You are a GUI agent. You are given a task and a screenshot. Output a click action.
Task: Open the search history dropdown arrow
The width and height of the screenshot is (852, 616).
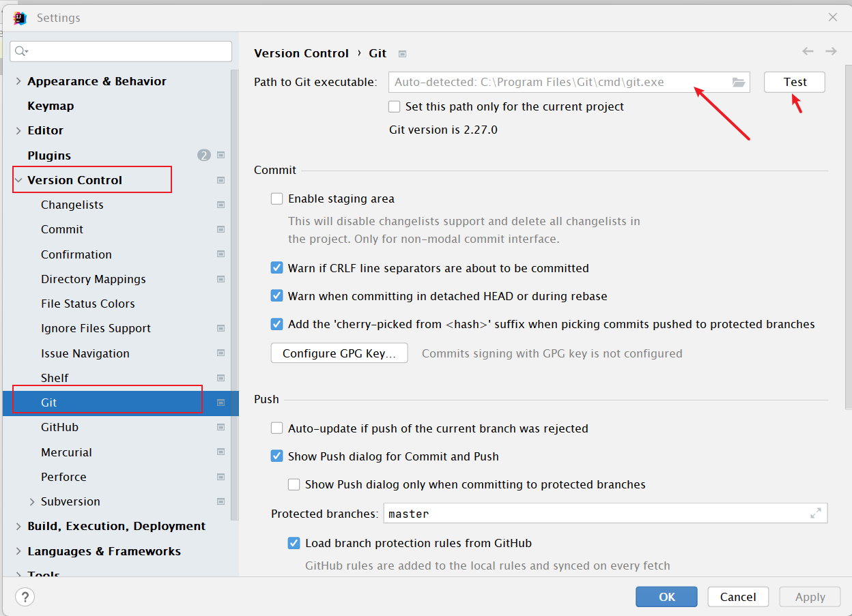tap(27, 52)
